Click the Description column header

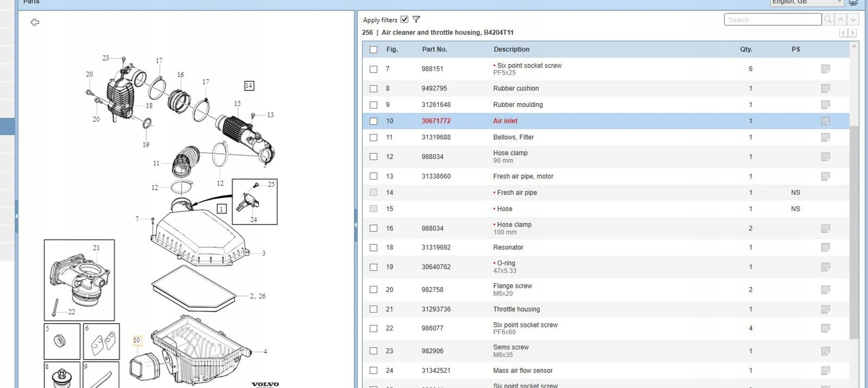click(x=511, y=49)
